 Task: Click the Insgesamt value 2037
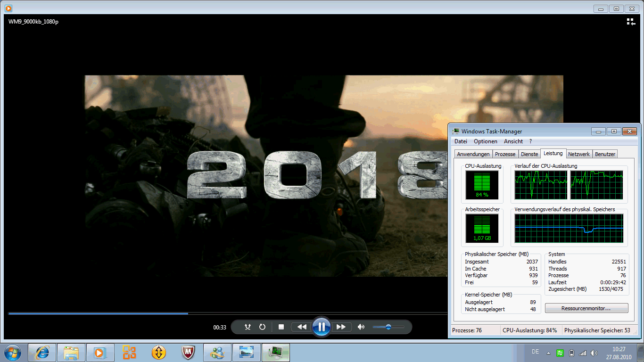(532, 262)
